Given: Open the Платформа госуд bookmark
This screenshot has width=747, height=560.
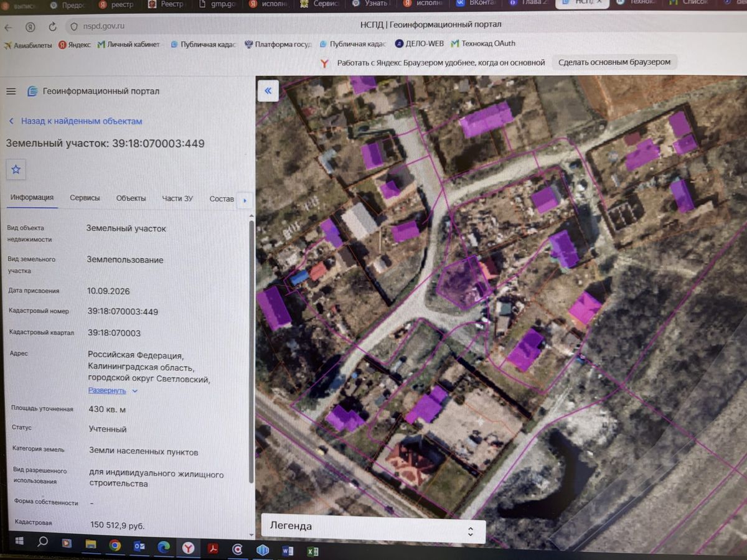Looking at the screenshot, I should (278, 44).
